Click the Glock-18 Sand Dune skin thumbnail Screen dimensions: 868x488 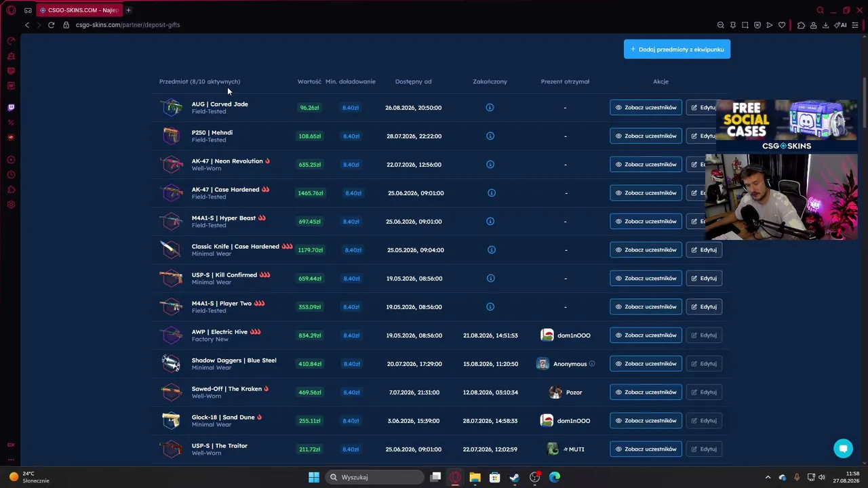(x=172, y=420)
